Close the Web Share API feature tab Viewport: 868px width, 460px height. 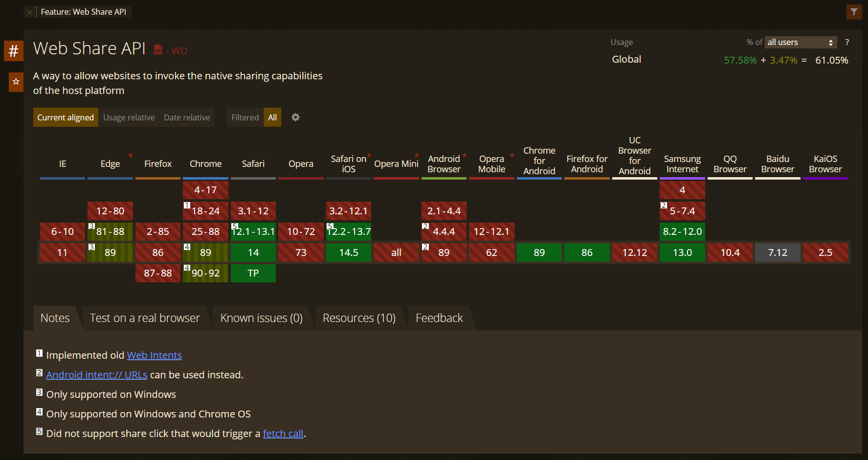tap(29, 12)
